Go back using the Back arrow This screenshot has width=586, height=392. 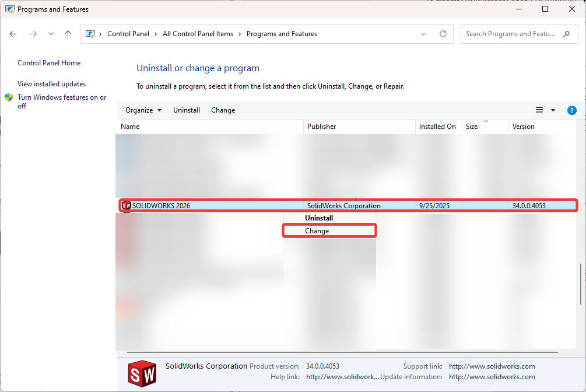(13, 34)
